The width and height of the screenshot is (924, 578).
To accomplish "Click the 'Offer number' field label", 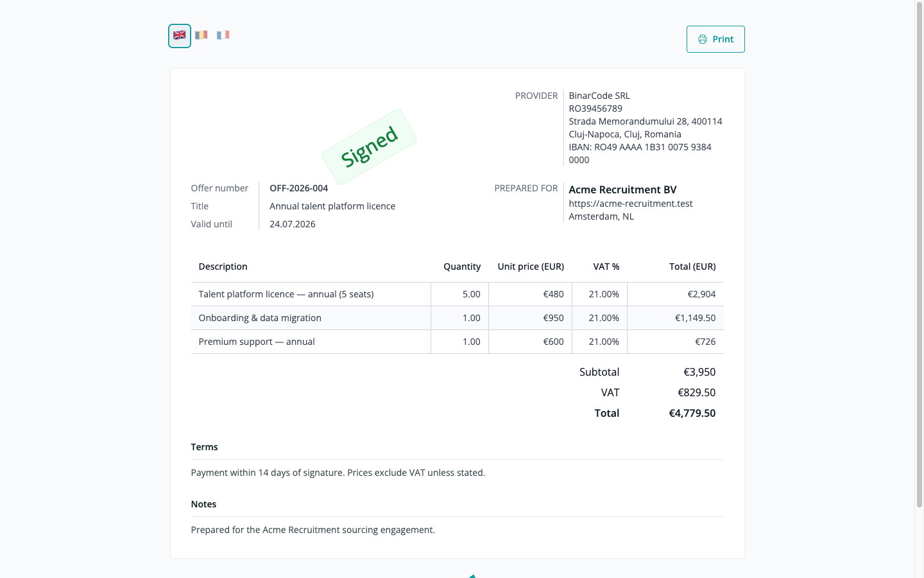I will click(x=219, y=188).
